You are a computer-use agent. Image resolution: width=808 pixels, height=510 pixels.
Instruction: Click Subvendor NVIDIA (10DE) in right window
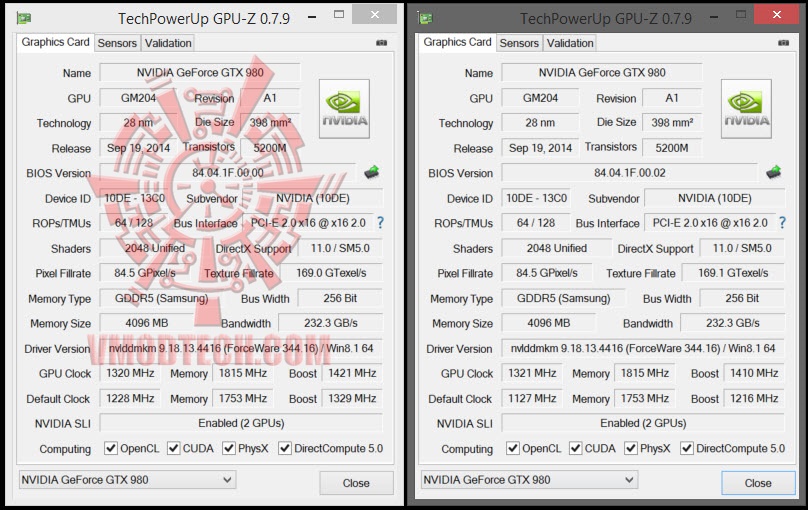click(x=715, y=198)
